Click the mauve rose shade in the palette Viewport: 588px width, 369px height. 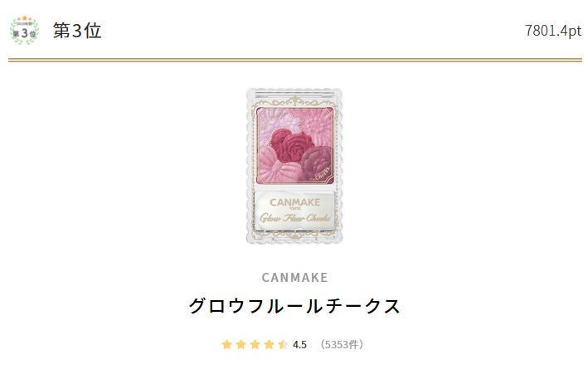(318, 160)
